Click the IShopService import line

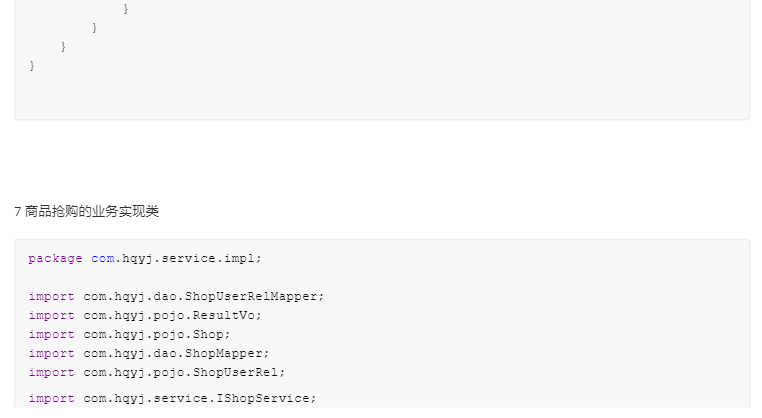[172, 398]
